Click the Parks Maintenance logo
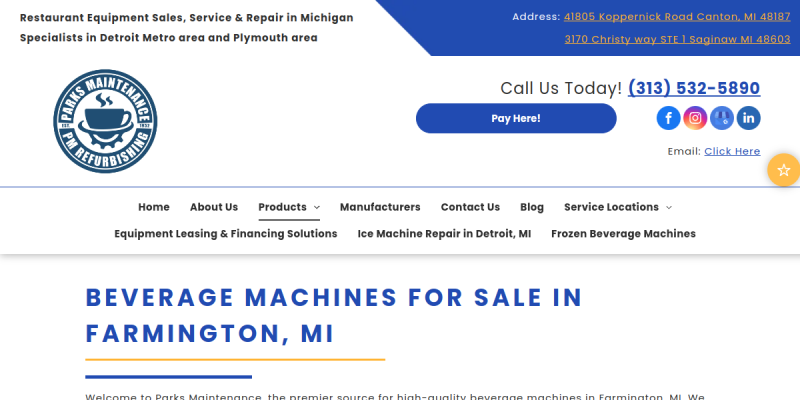 [x=105, y=121]
